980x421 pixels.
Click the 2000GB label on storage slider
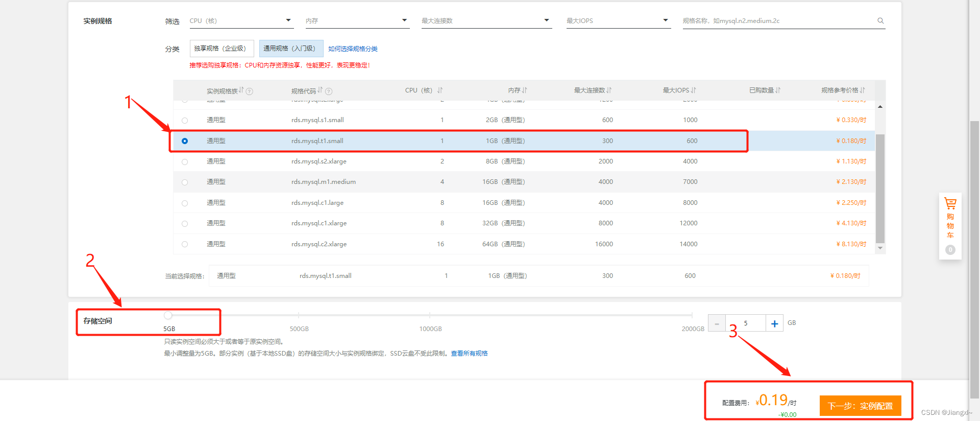click(693, 329)
